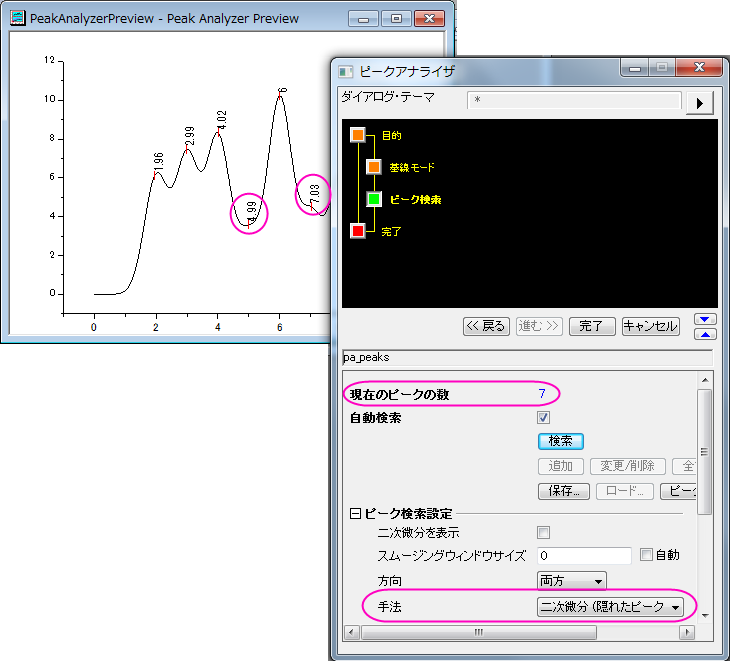This screenshot has width=730, height=661.
Task: Click the partially hidden 全 button
Action: [684, 466]
